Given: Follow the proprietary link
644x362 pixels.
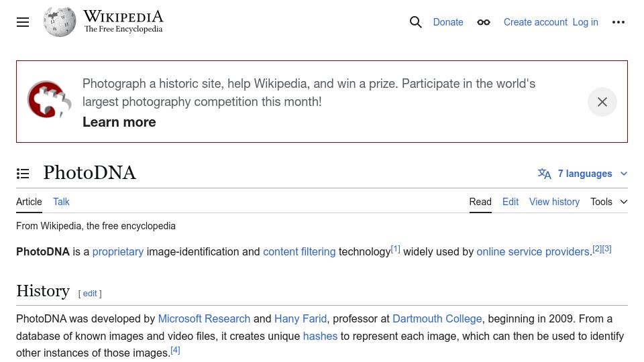Looking at the screenshot, I should pyautogui.click(x=118, y=251).
